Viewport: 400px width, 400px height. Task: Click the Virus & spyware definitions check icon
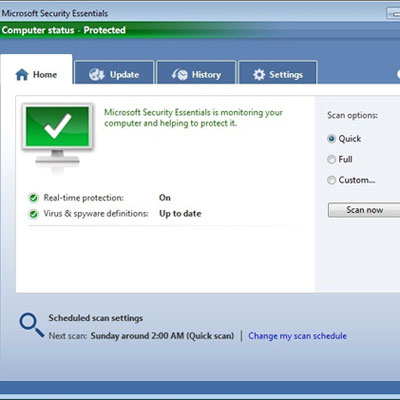click(33, 214)
